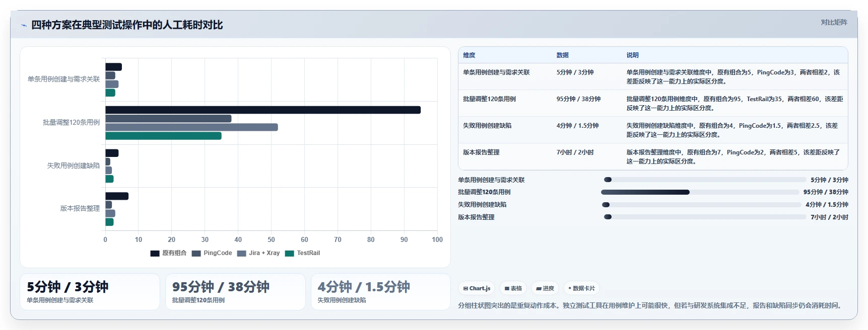Image resolution: width=868 pixels, height=330 pixels.
Task: Select the TestRail bar for 版本报告整理
Action: click(x=109, y=222)
